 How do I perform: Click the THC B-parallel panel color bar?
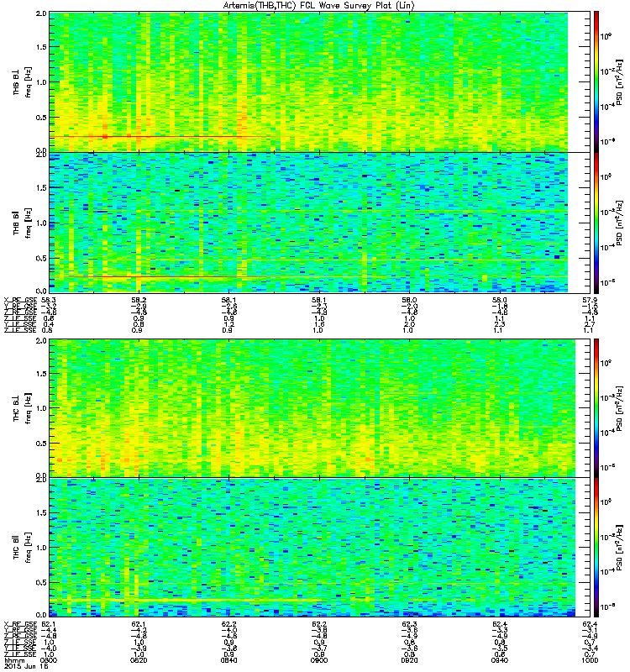pos(596,548)
